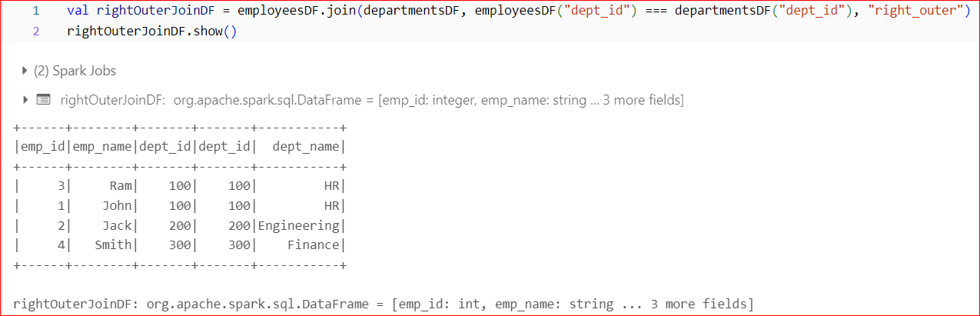Image resolution: width=980 pixels, height=316 pixels.
Task: Expand the rightOuterJoinDF schema arrow
Action: [25, 100]
